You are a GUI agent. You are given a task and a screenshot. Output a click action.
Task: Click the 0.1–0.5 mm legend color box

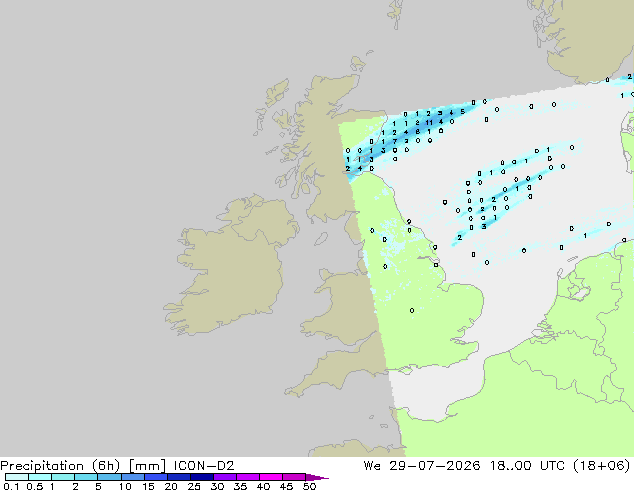click(x=17, y=477)
